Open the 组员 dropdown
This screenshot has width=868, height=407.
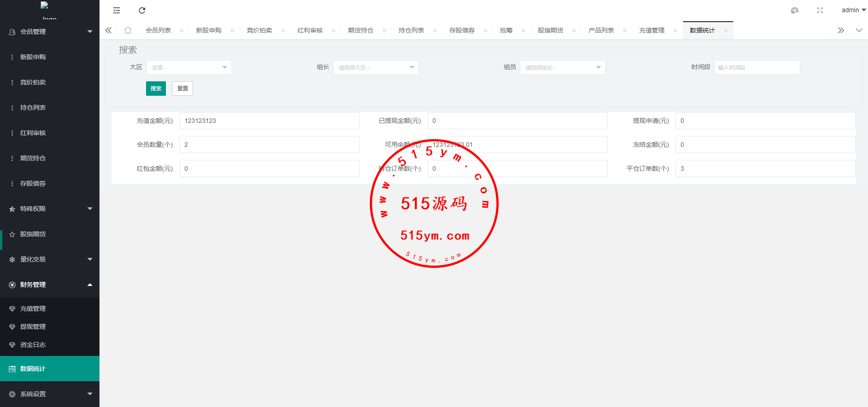point(562,67)
